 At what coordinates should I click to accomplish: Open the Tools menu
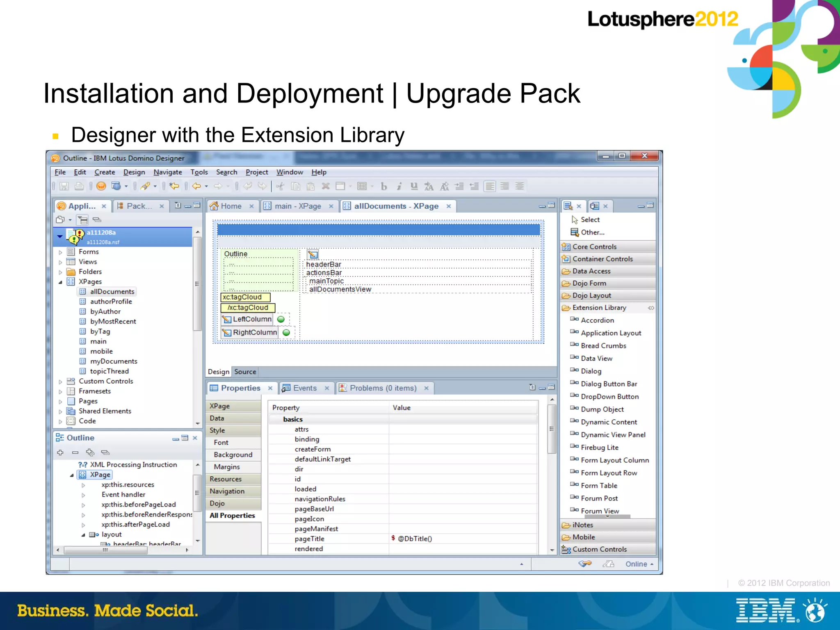click(x=199, y=172)
